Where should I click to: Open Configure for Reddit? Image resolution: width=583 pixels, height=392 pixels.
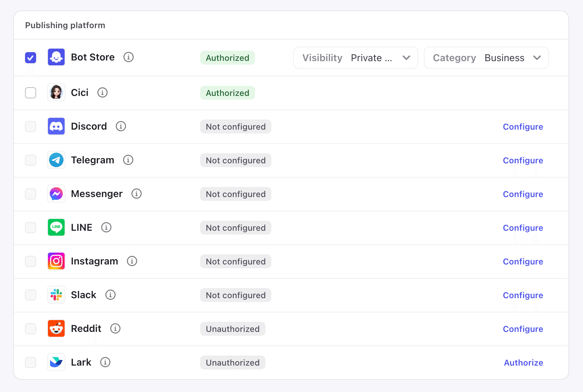click(x=523, y=329)
